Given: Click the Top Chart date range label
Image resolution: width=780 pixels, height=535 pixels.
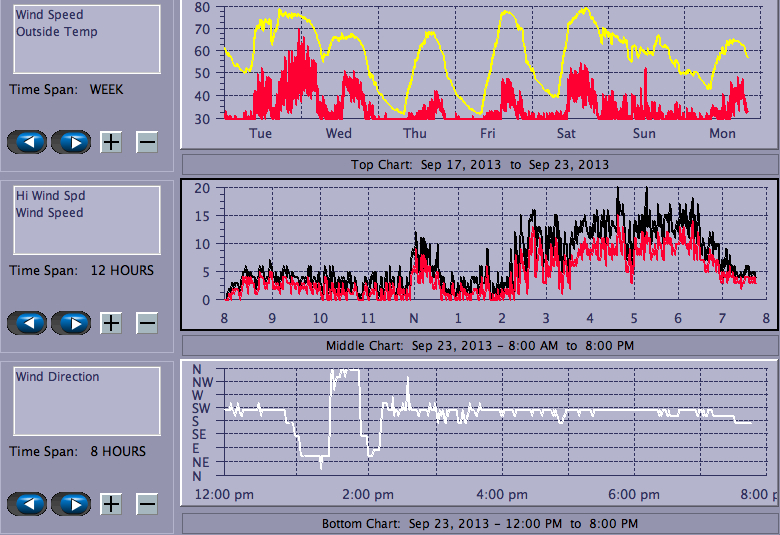Looking at the screenshot, I should click(479, 164).
